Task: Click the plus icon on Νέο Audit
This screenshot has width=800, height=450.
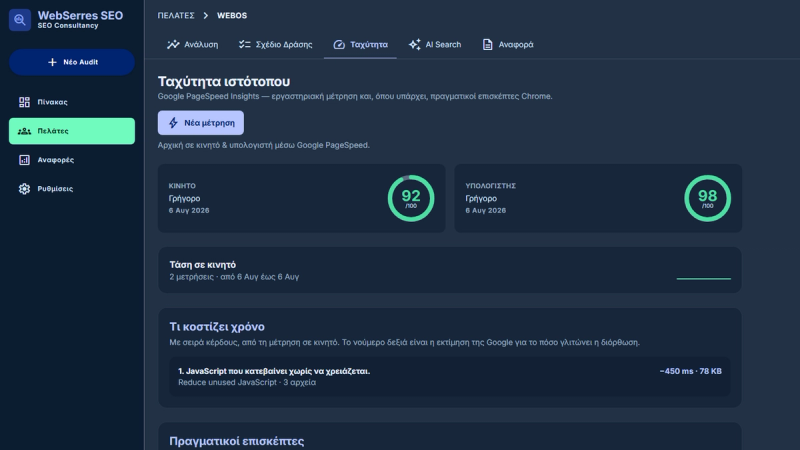Action: [52, 62]
